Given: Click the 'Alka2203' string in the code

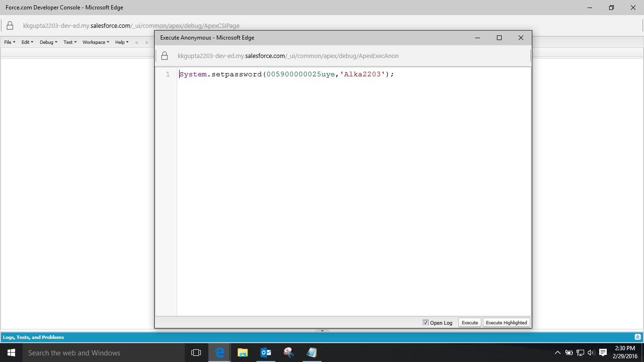Looking at the screenshot, I should 362,74.
